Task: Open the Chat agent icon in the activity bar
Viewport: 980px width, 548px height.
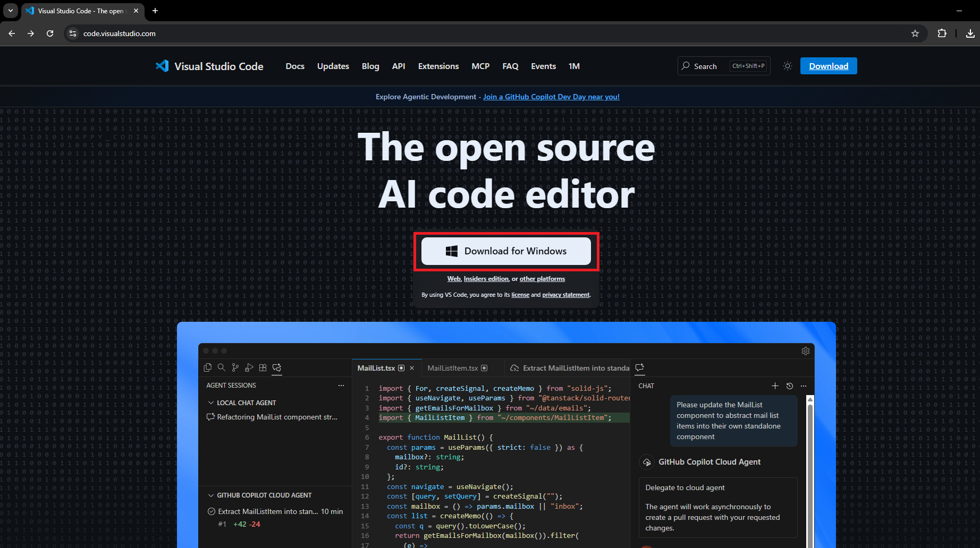Action: pyautogui.click(x=276, y=367)
